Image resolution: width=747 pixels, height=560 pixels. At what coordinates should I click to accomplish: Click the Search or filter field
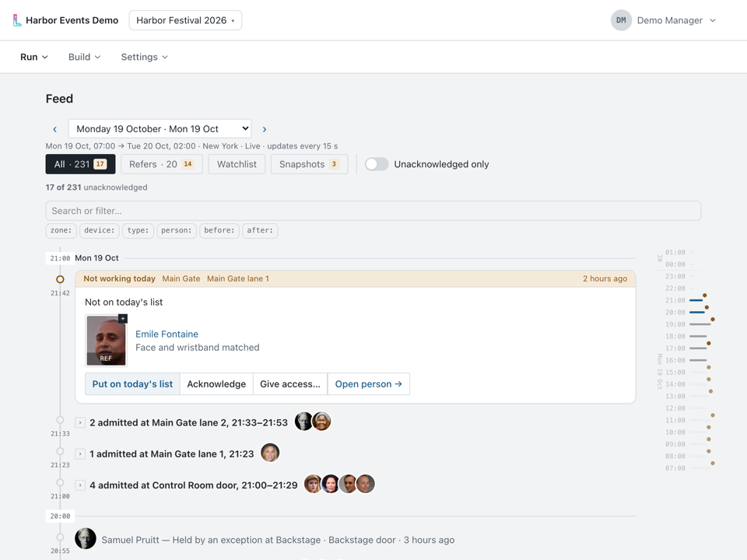[x=373, y=211]
